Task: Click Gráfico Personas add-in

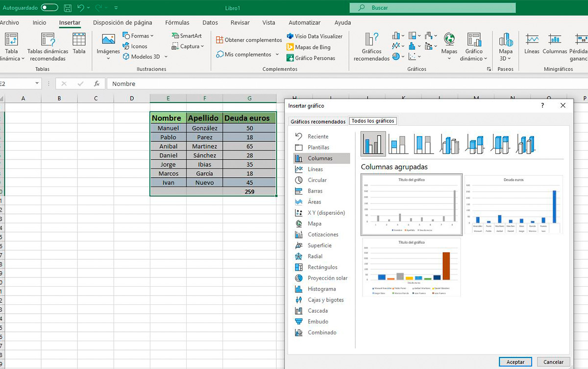Action: (311, 58)
